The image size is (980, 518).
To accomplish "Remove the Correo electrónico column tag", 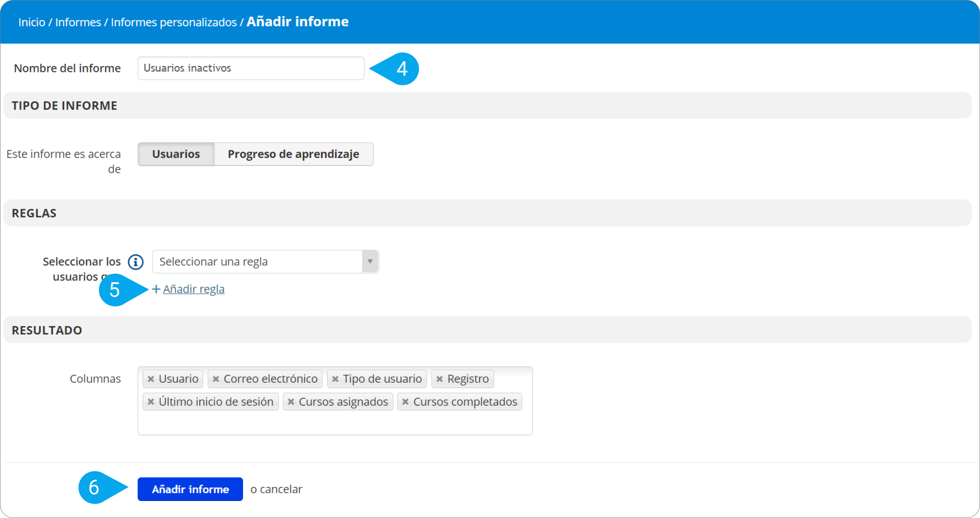I will pos(216,379).
